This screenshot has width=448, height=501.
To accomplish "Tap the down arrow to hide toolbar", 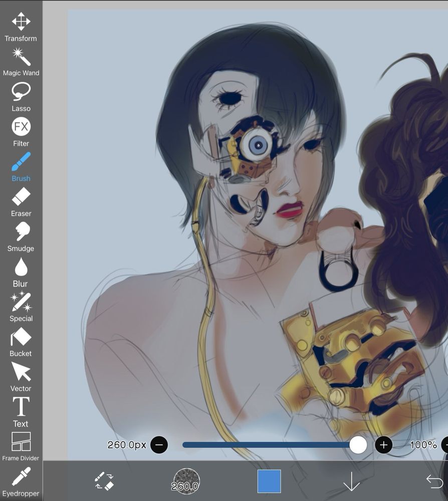I will tap(351, 481).
